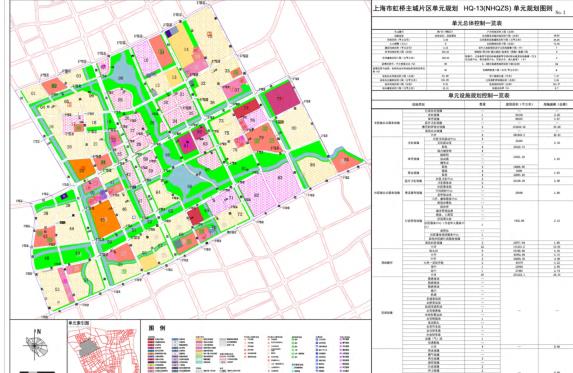Image resolution: width=573 pixels, height=373 pixels.
Task: Select the large orange parcel 70
Action: [105, 220]
